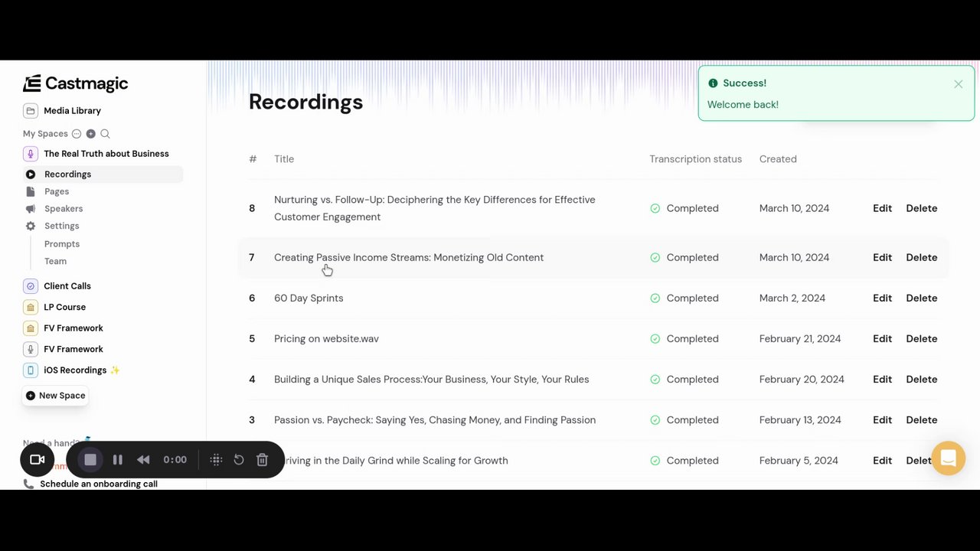Image resolution: width=980 pixels, height=551 pixels.
Task: Delete the Nurturing vs. Follow-Up recording
Action: pyautogui.click(x=921, y=208)
